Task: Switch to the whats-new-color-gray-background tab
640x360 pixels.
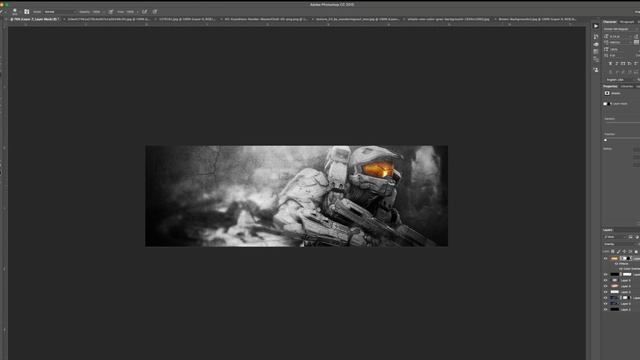Action: pos(448,19)
